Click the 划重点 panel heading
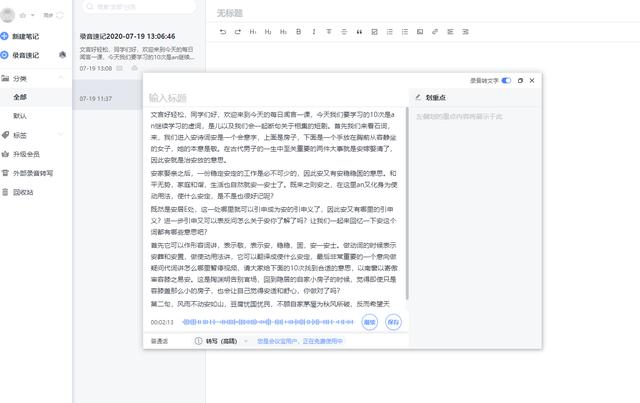Image resolution: width=640 pixels, height=403 pixels. pyautogui.click(x=436, y=98)
